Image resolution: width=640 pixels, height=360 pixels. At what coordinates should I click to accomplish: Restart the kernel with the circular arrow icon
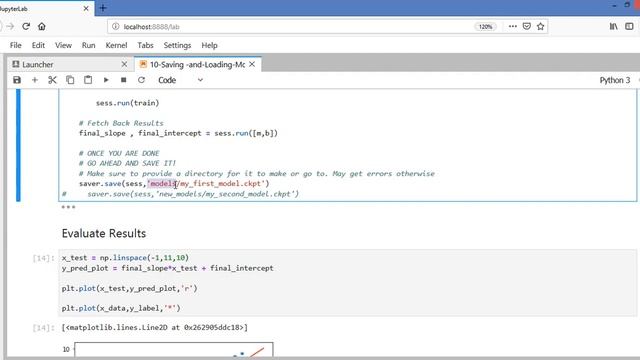pos(141,80)
